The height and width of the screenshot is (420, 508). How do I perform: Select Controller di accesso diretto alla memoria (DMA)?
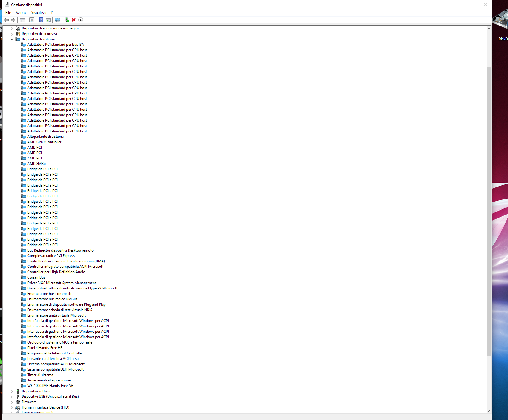click(x=66, y=261)
